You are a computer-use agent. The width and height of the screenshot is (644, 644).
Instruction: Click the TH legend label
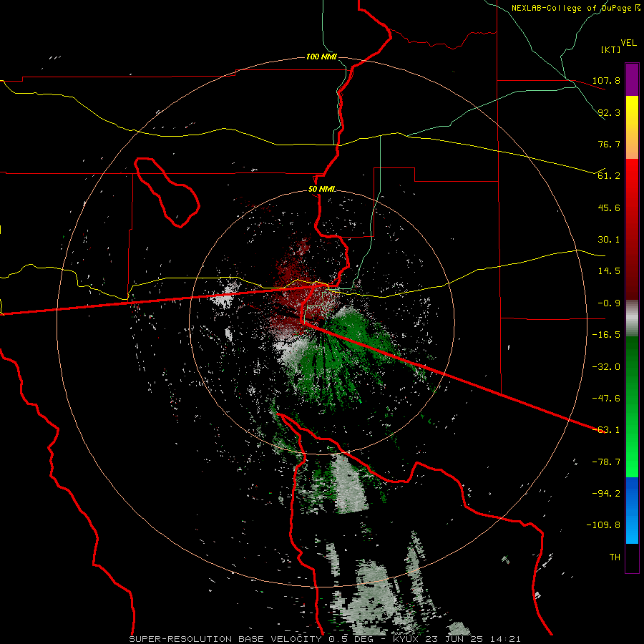pos(615,557)
